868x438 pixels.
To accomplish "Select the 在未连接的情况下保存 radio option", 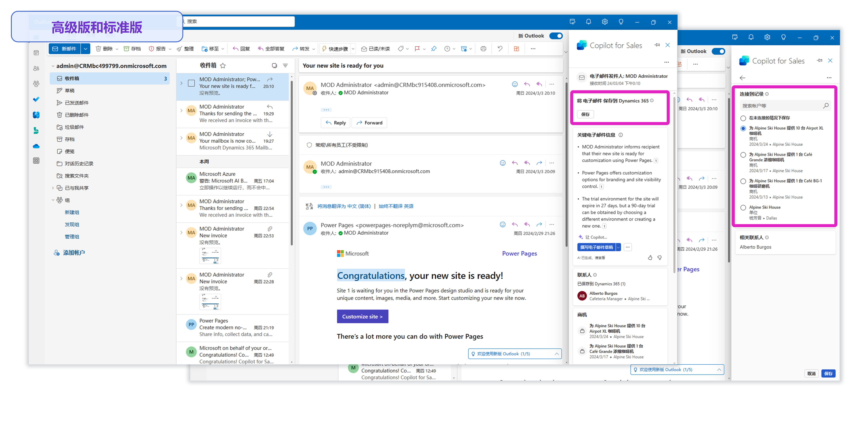I will coord(743,118).
